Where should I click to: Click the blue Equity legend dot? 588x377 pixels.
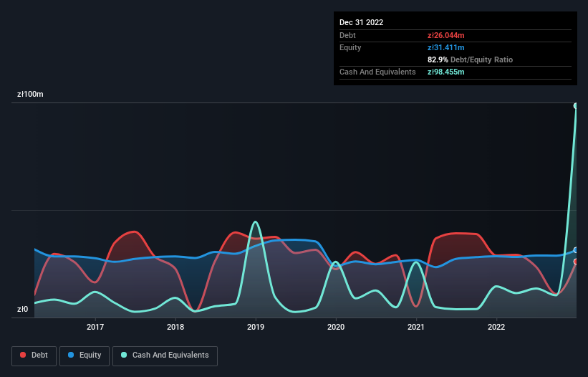coord(71,355)
